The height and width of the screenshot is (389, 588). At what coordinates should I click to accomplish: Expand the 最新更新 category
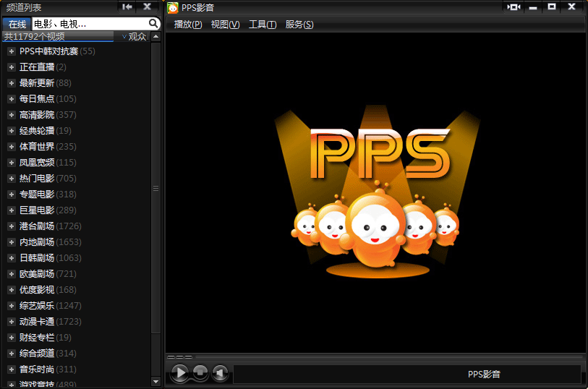tap(12, 83)
